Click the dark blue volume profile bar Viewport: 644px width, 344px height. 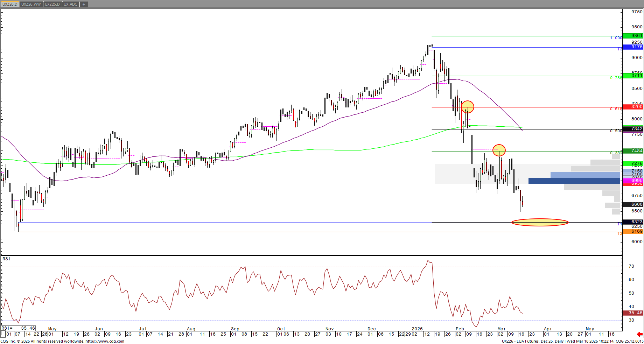pyautogui.click(x=574, y=181)
